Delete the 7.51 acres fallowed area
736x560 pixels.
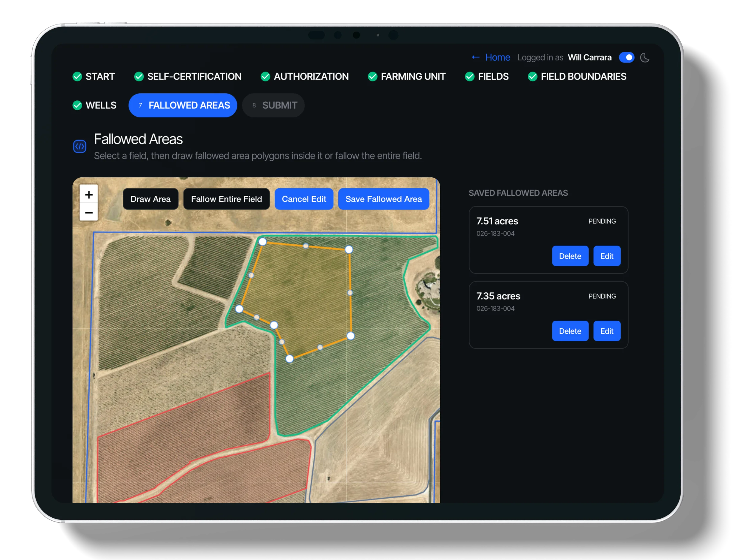(570, 256)
